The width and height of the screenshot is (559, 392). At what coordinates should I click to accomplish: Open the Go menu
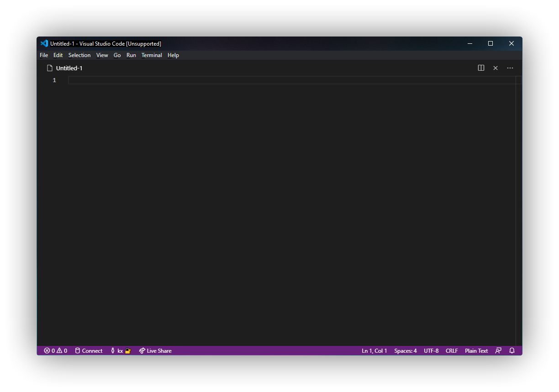click(117, 55)
